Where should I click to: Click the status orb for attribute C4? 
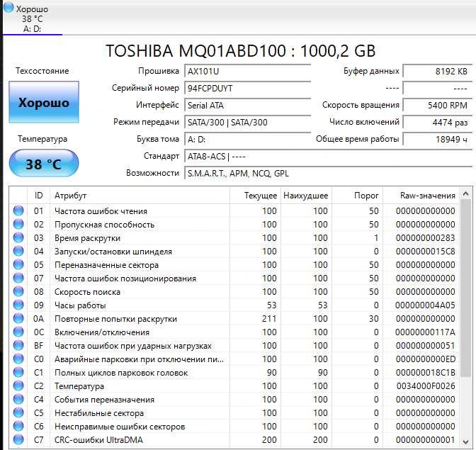[18, 399]
